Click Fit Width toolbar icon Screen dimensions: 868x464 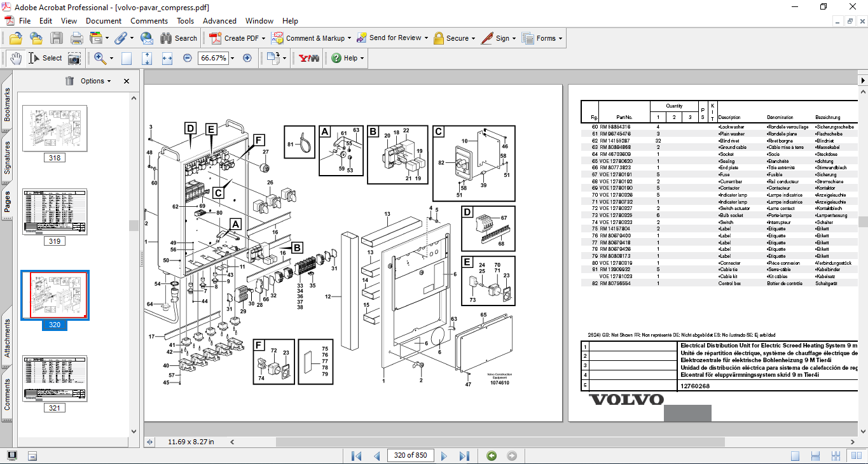tap(167, 58)
